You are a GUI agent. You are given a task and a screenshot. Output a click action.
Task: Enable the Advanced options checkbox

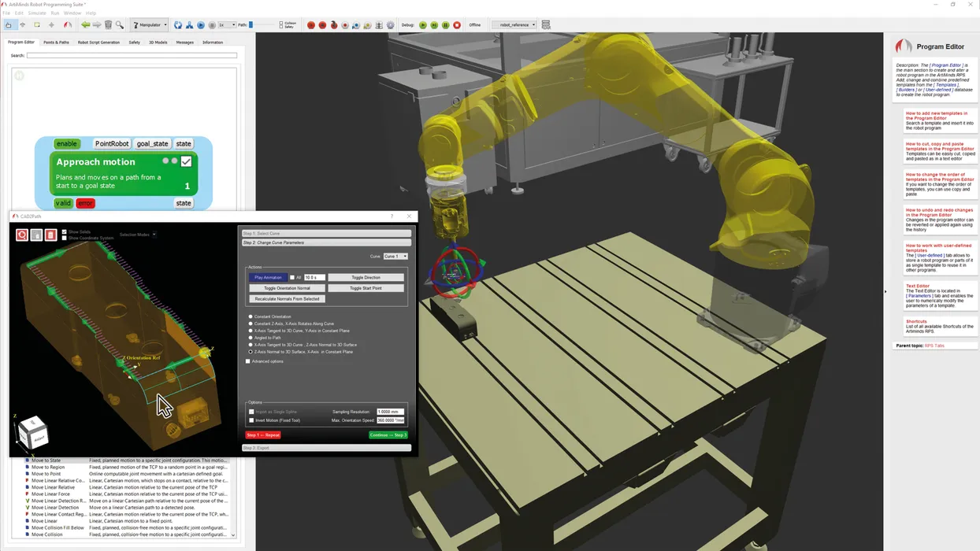248,361
